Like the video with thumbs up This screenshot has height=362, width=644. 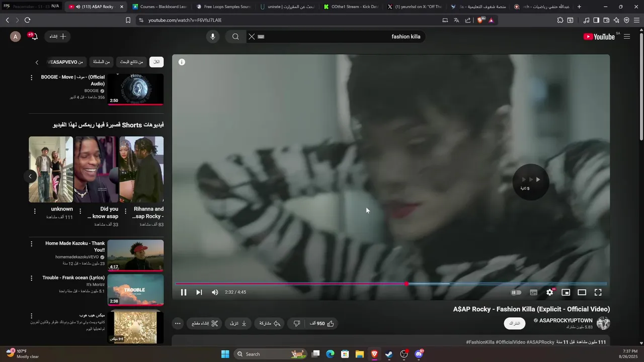click(323, 323)
